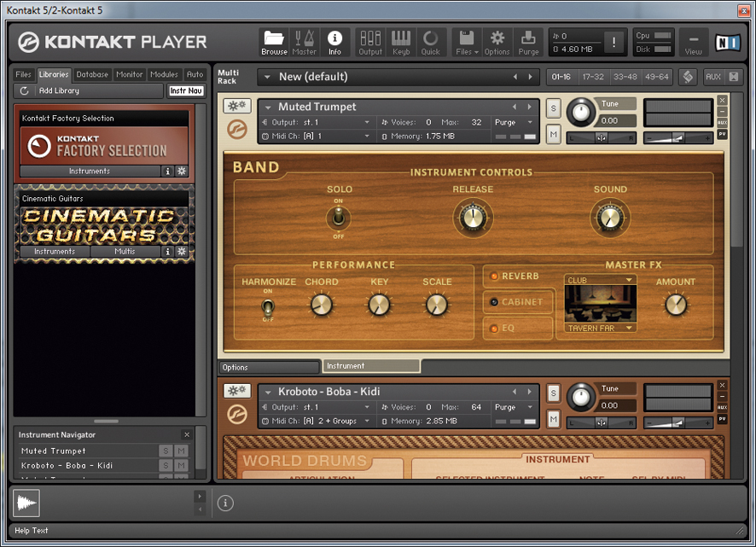This screenshot has height=547, width=756.
Task: Click the Info toolbar icon
Action: pyautogui.click(x=334, y=43)
